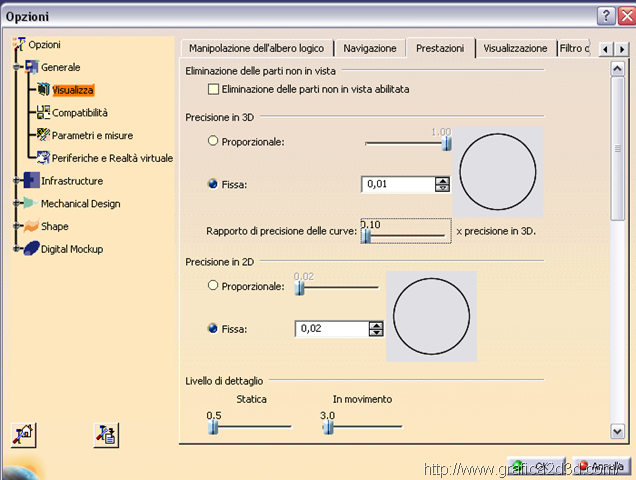The width and height of the screenshot is (636, 480).
Task: Select the Infrastructure category icon
Action: 30,181
